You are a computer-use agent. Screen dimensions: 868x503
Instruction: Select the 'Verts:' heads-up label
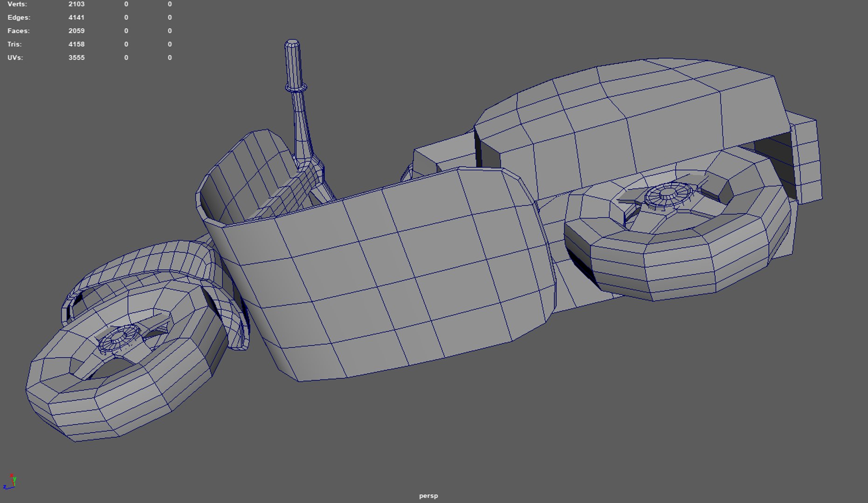[x=17, y=4]
